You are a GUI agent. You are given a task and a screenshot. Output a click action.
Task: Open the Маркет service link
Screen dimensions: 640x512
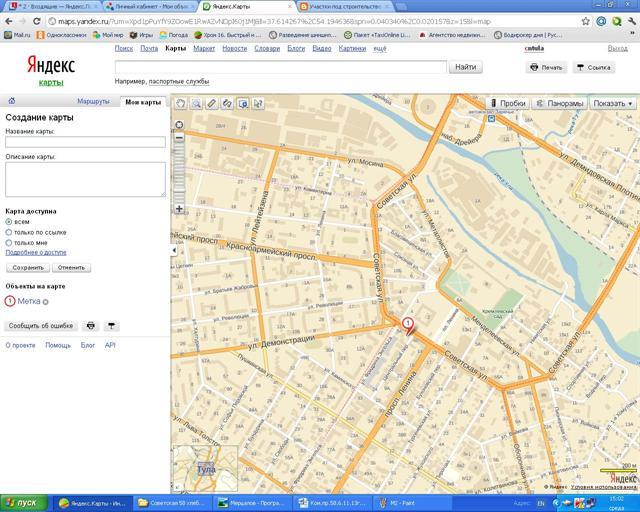tap(204, 49)
